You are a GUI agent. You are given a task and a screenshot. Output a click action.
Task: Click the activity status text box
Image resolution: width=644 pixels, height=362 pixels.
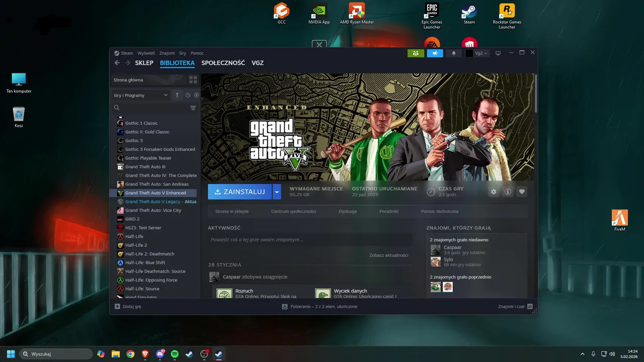(x=310, y=240)
